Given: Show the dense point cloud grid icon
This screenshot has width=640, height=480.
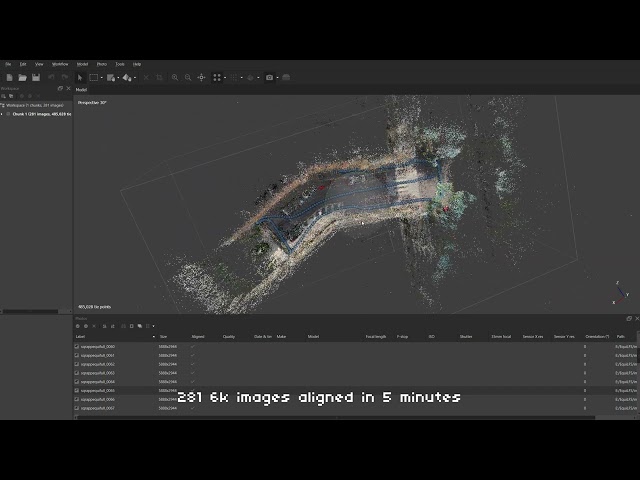Looking at the screenshot, I should pyautogui.click(x=234, y=78).
